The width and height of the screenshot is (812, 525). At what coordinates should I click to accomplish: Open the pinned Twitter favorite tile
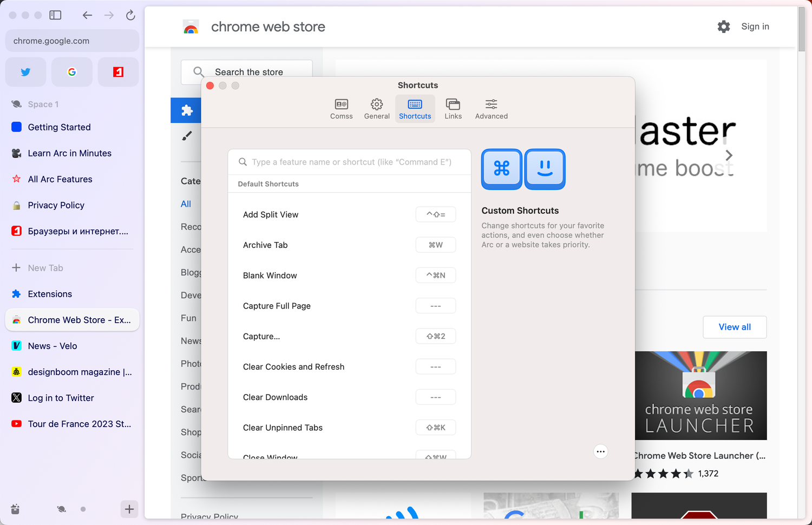click(25, 72)
